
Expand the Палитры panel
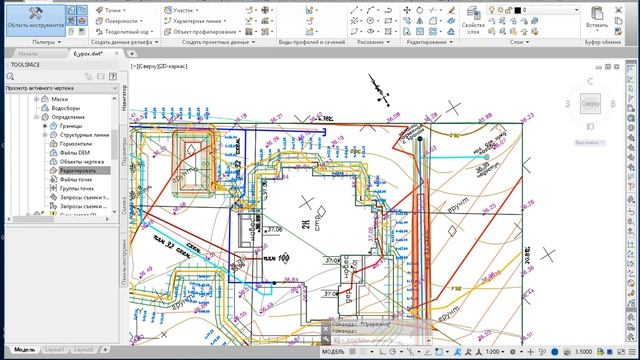click(x=47, y=42)
